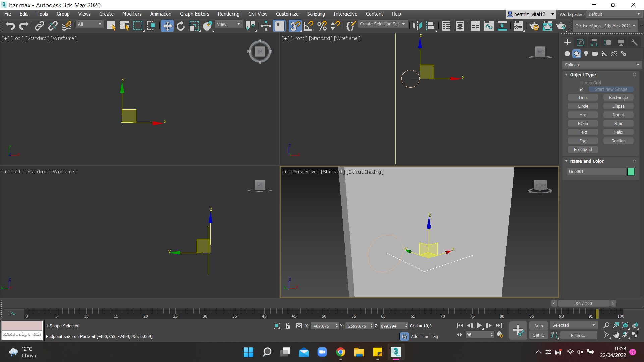Open the Graph Editors menu
This screenshot has height=362, width=644.
[195, 14]
